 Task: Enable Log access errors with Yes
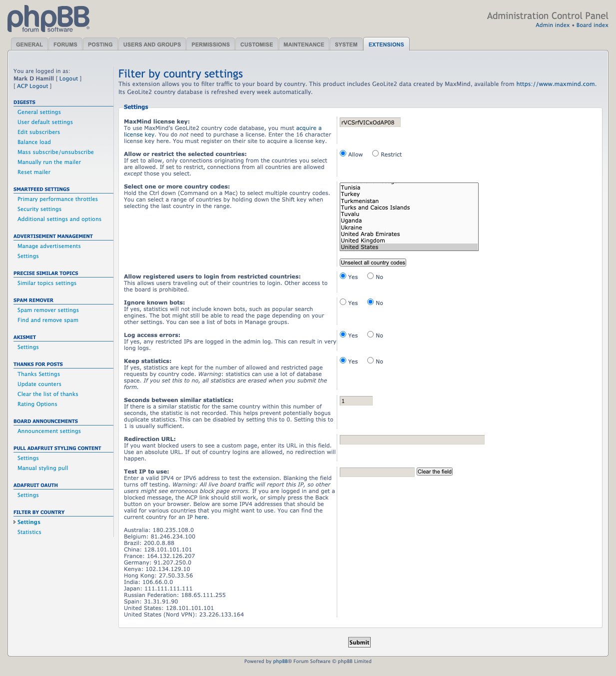coord(343,334)
